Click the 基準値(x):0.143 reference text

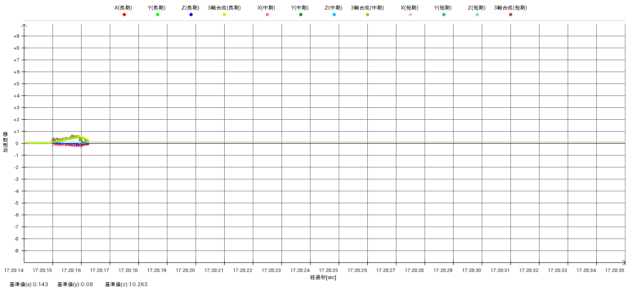tap(29, 284)
